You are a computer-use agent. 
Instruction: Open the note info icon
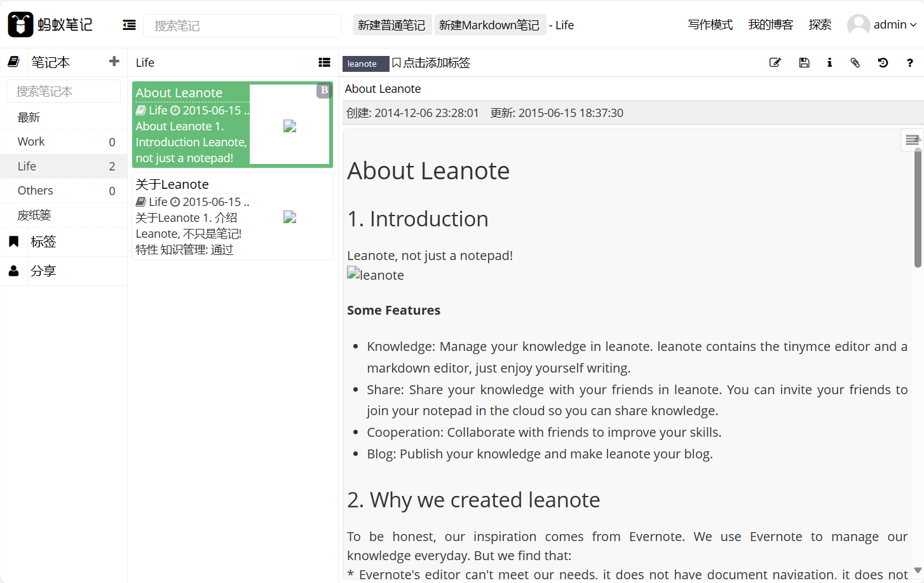point(829,62)
